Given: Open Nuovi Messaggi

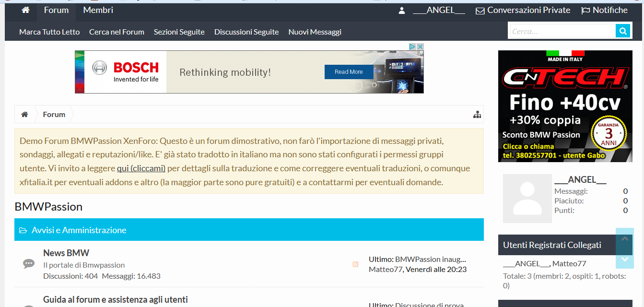Looking at the screenshot, I should 315,32.
